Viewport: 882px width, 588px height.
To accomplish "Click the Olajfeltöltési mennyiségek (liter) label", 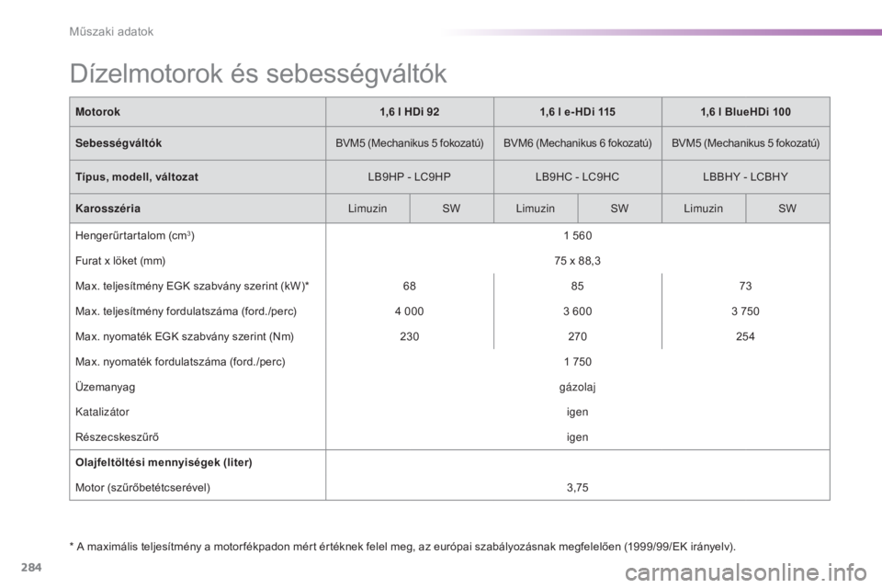I will tap(164, 462).
